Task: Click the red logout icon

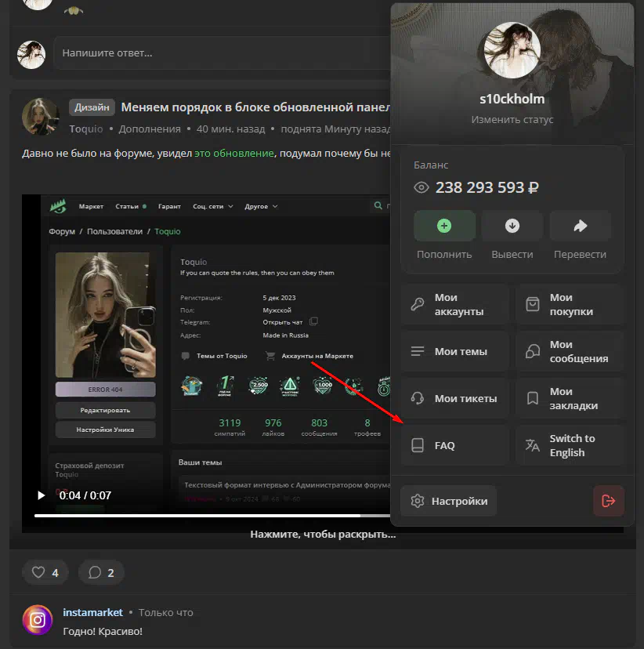Action: (x=609, y=501)
